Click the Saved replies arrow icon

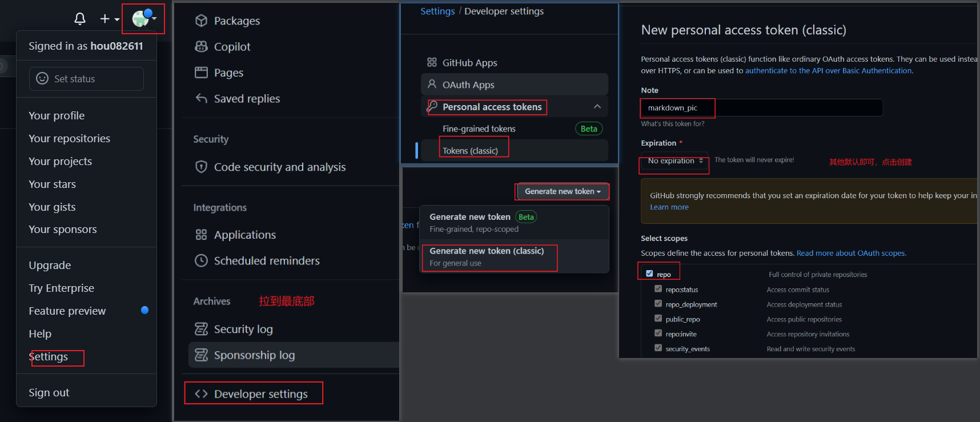click(x=201, y=98)
